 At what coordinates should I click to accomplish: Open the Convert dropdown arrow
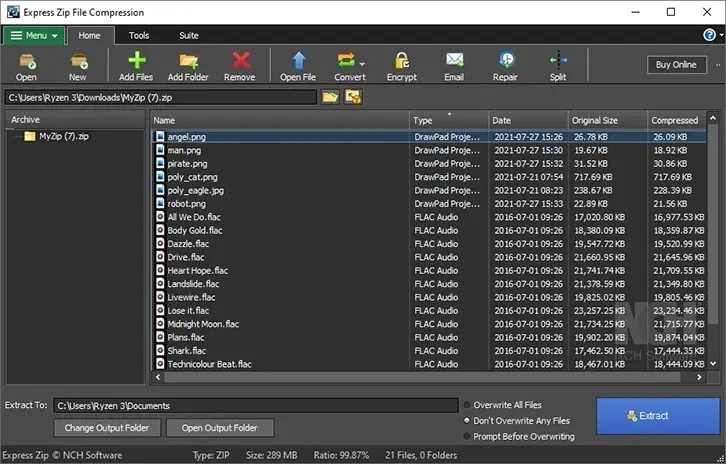362,64
